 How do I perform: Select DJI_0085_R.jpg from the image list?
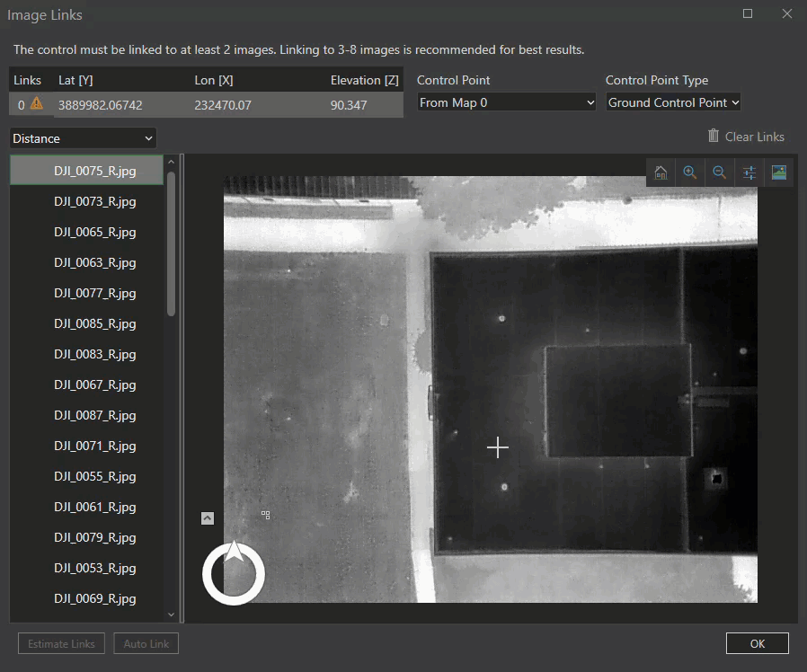pos(93,323)
